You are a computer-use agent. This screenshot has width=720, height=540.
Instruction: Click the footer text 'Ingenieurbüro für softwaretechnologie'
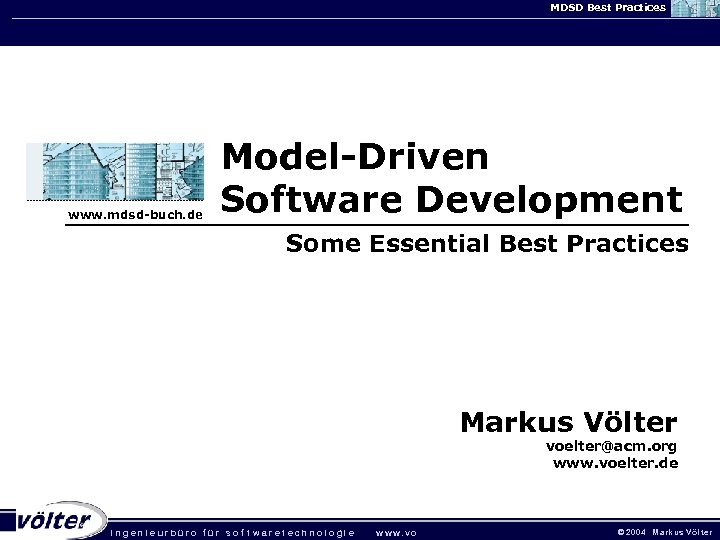point(232,533)
